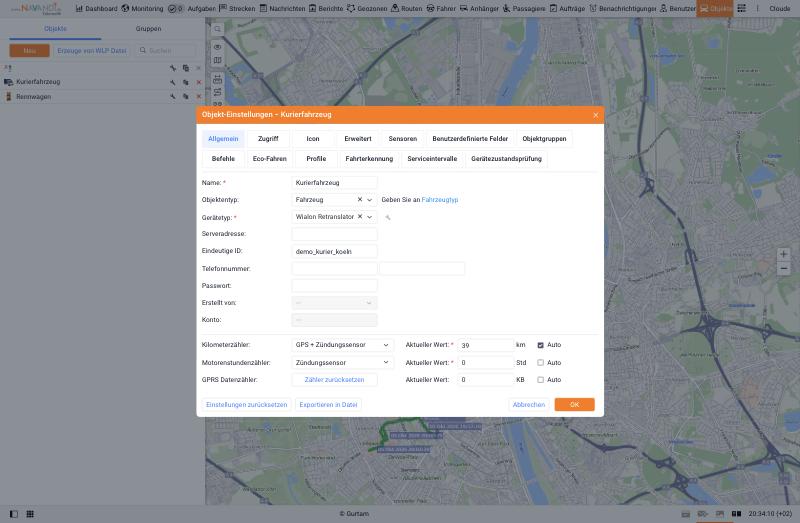This screenshot has height=523, width=800.
Task: Open the Motorenstundenzähler dropdown
Action: 342,363
